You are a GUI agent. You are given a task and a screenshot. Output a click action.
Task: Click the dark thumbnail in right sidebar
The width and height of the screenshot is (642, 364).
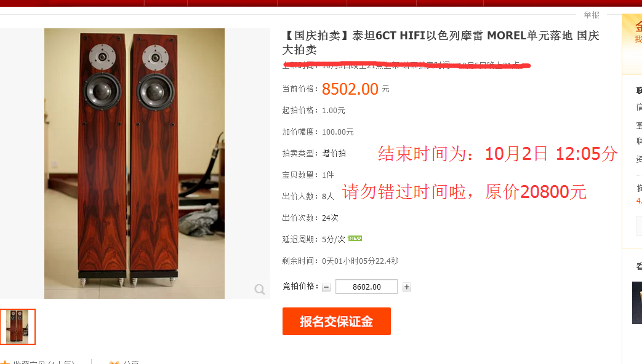(637, 303)
